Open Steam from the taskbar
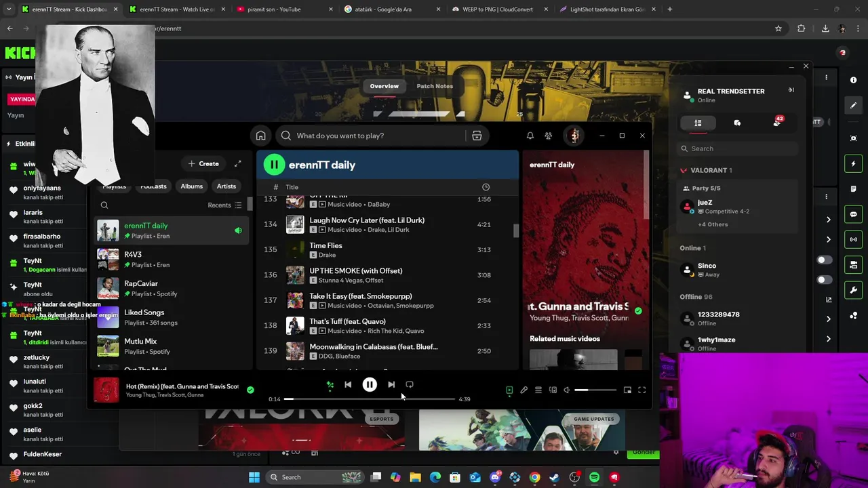The image size is (868, 488). tap(555, 477)
